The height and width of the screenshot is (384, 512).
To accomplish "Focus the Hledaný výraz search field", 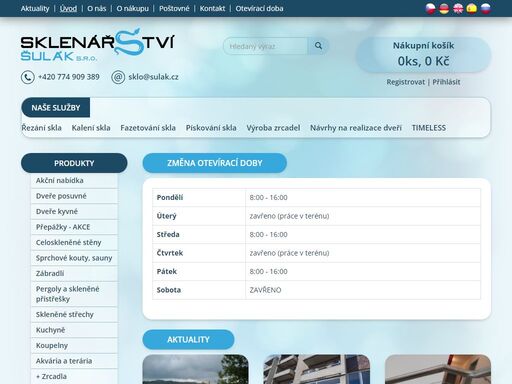I will 266,46.
